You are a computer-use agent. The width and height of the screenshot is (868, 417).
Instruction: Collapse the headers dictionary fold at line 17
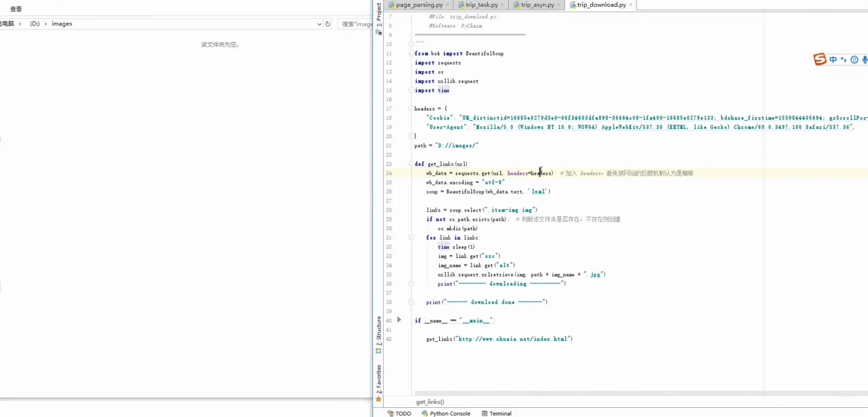(x=411, y=108)
